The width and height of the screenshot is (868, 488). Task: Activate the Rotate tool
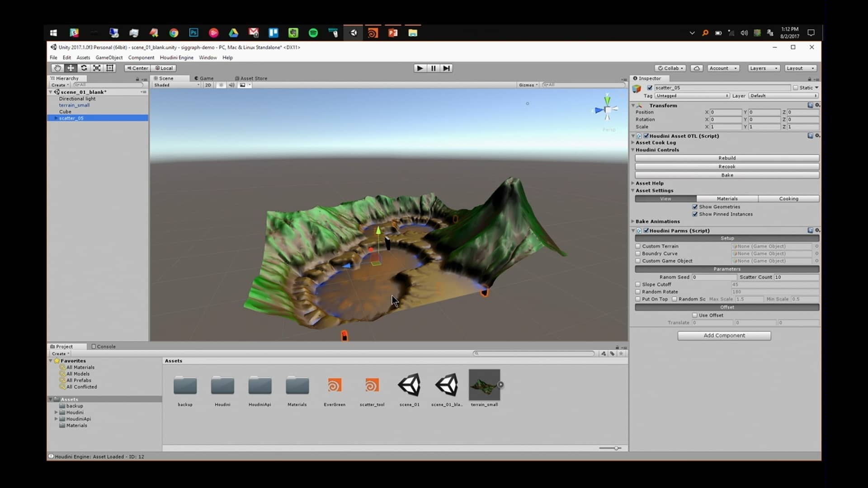pos(84,68)
